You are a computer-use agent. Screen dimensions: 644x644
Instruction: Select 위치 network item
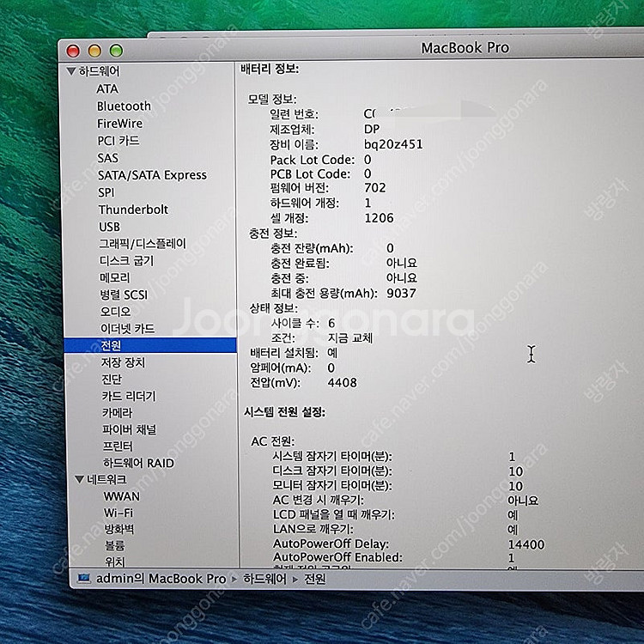click(x=115, y=561)
